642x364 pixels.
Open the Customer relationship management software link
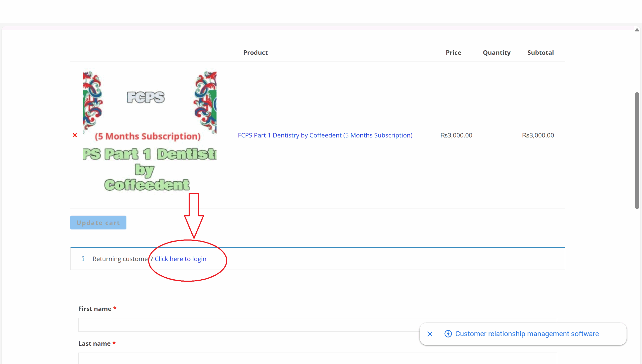(527, 334)
